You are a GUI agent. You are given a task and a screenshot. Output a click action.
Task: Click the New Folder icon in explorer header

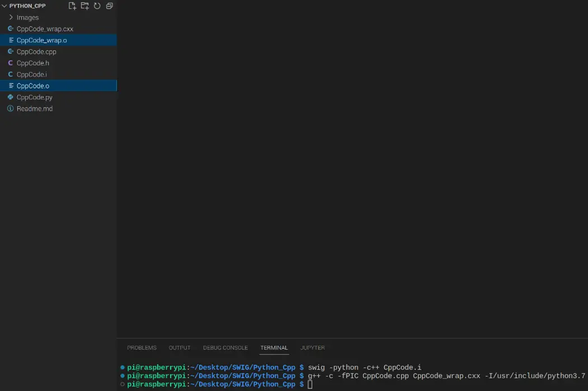point(85,6)
